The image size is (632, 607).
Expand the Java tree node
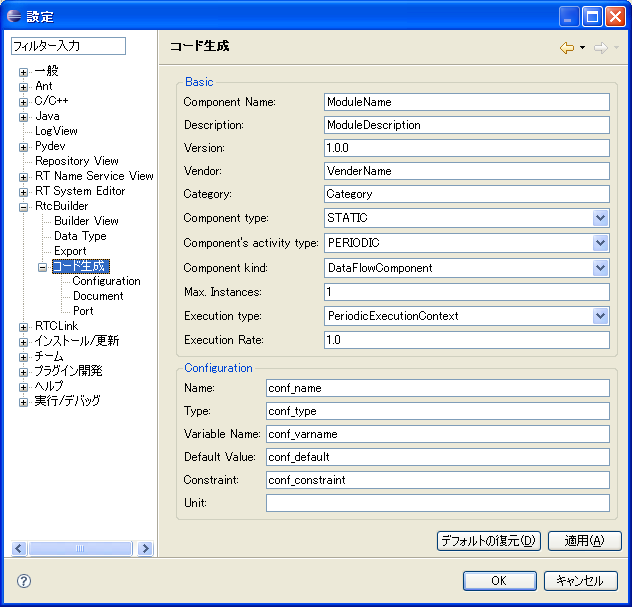[23, 117]
